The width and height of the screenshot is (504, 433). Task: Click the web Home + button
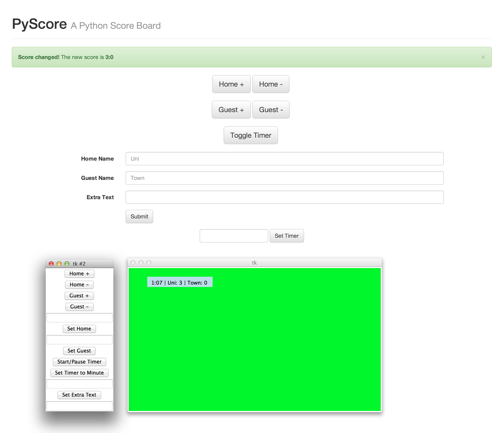[231, 84]
